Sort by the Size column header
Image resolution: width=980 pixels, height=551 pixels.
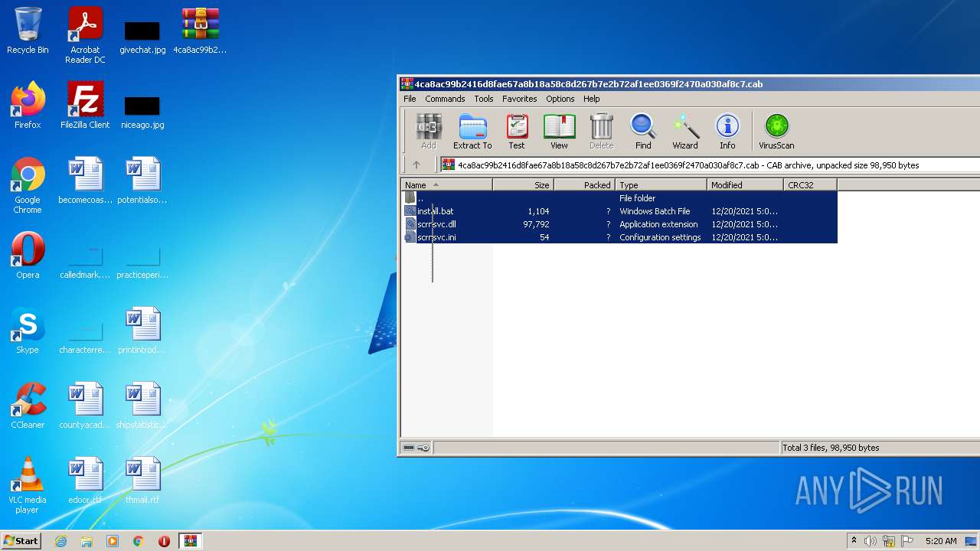(x=524, y=185)
